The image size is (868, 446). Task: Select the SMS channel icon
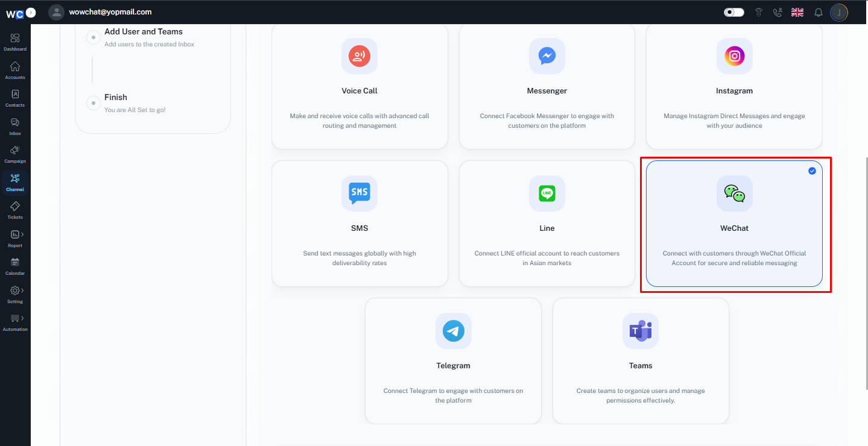click(360, 193)
